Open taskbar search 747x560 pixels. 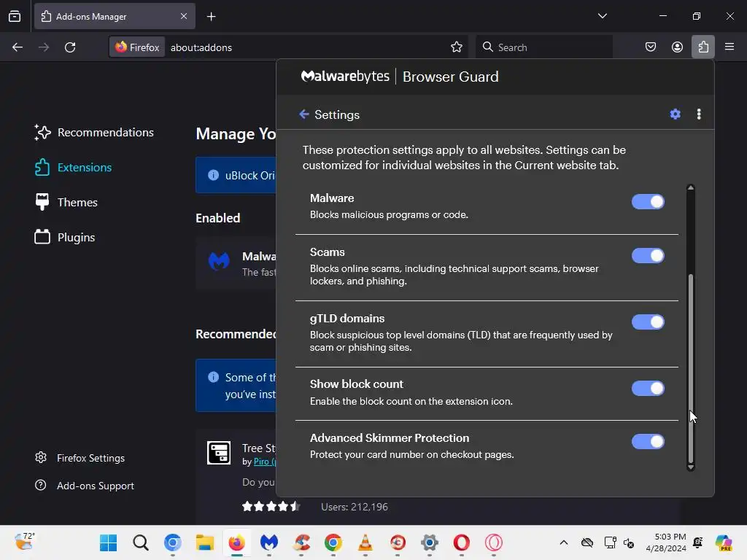pyautogui.click(x=141, y=542)
